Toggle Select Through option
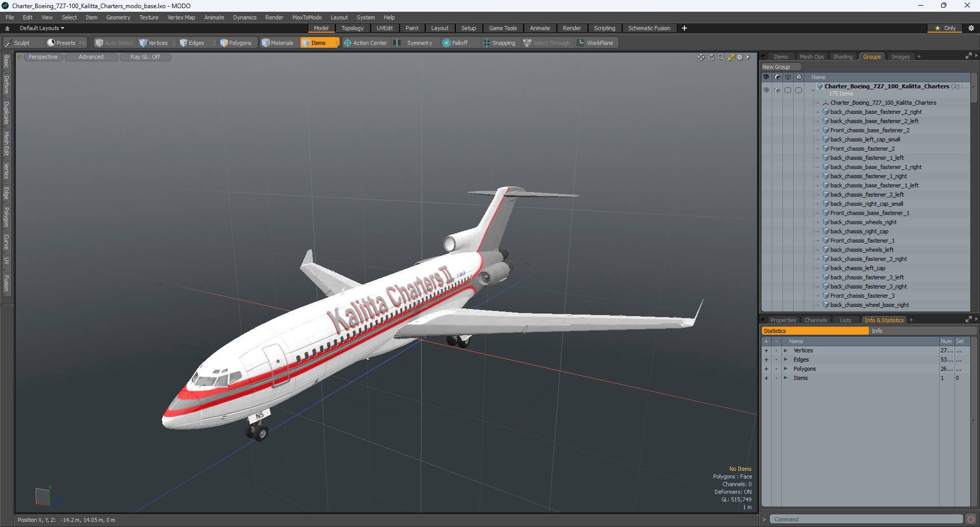The image size is (980, 527). coord(547,43)
